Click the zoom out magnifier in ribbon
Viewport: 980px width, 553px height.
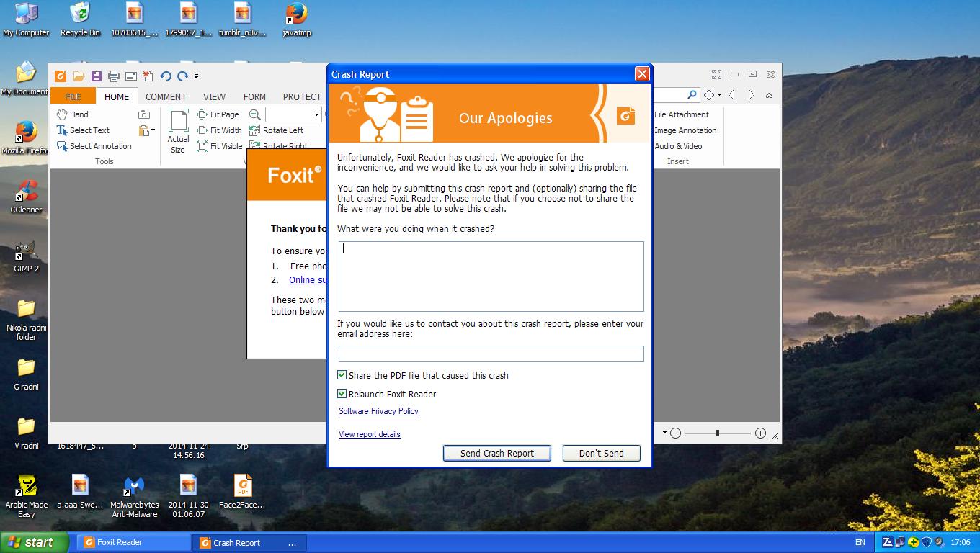(254, 114)
